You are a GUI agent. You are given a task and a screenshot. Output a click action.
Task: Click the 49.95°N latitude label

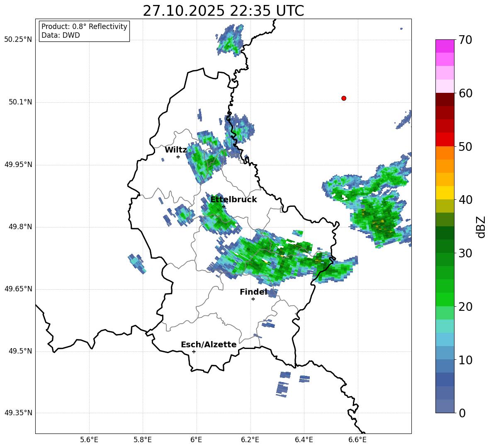pos(18,164)
